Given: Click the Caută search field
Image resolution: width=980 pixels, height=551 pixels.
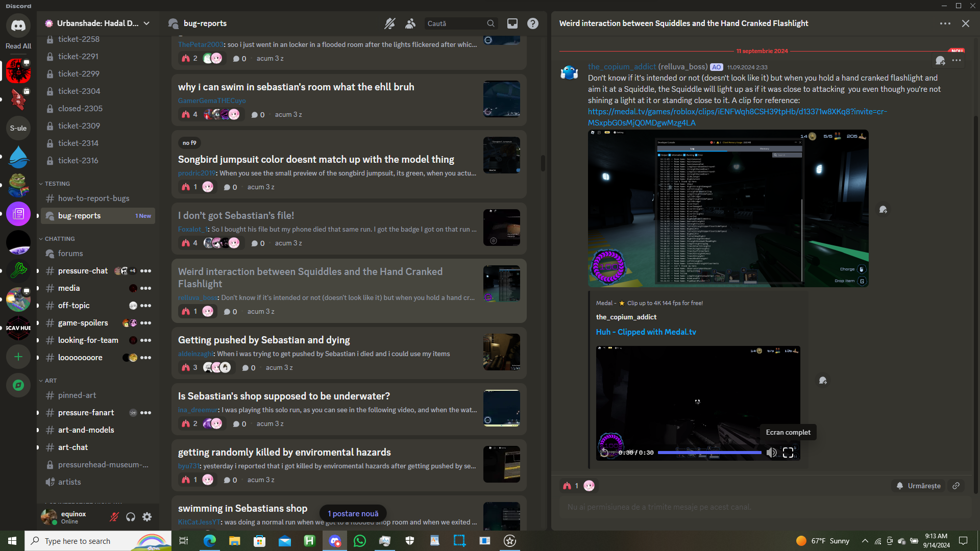Looking at the screenshot, I should [x=454, y=23].
